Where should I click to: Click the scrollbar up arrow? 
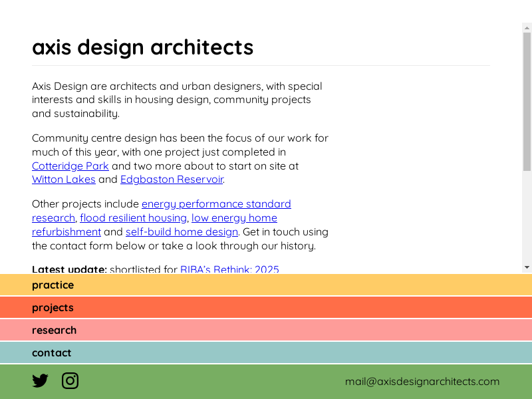click(x=527, y=28)
